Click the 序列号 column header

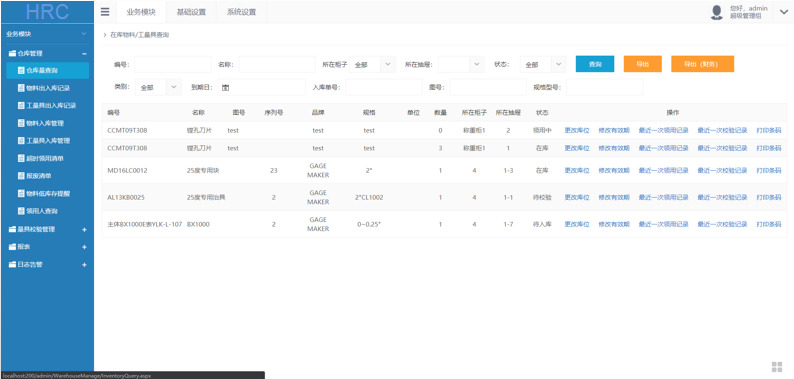coord(273,112)
